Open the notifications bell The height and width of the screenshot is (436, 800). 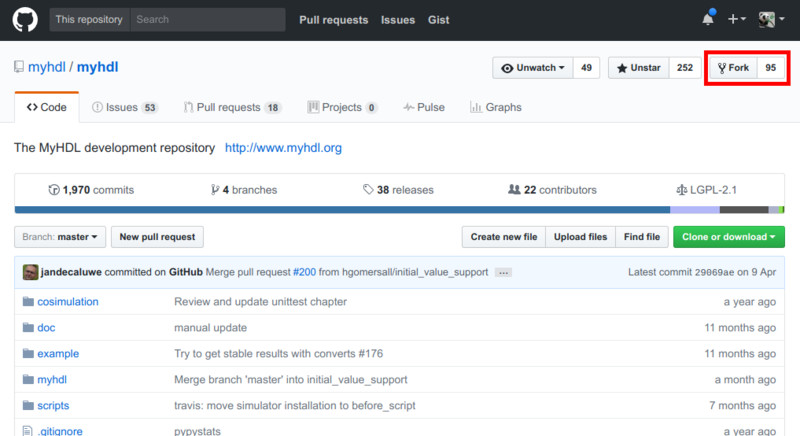708,19
